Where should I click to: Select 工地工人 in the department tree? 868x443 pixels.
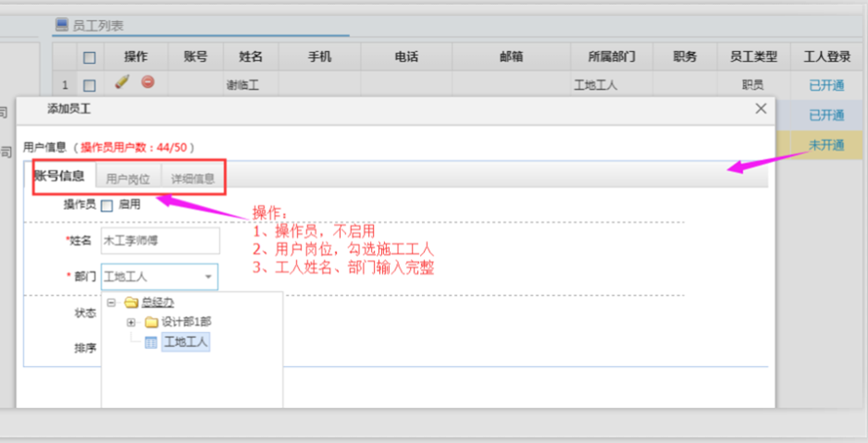[186, 342]
